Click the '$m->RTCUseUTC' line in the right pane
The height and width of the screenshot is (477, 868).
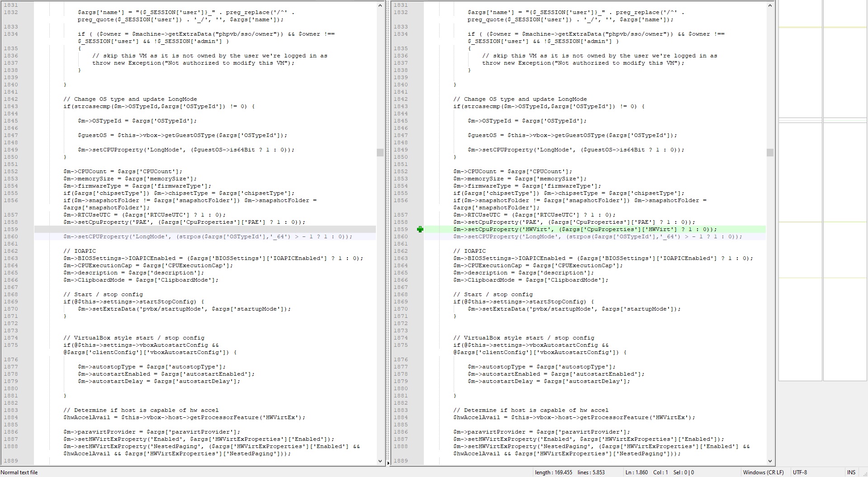pyautogui.click(x=535, y=215)
